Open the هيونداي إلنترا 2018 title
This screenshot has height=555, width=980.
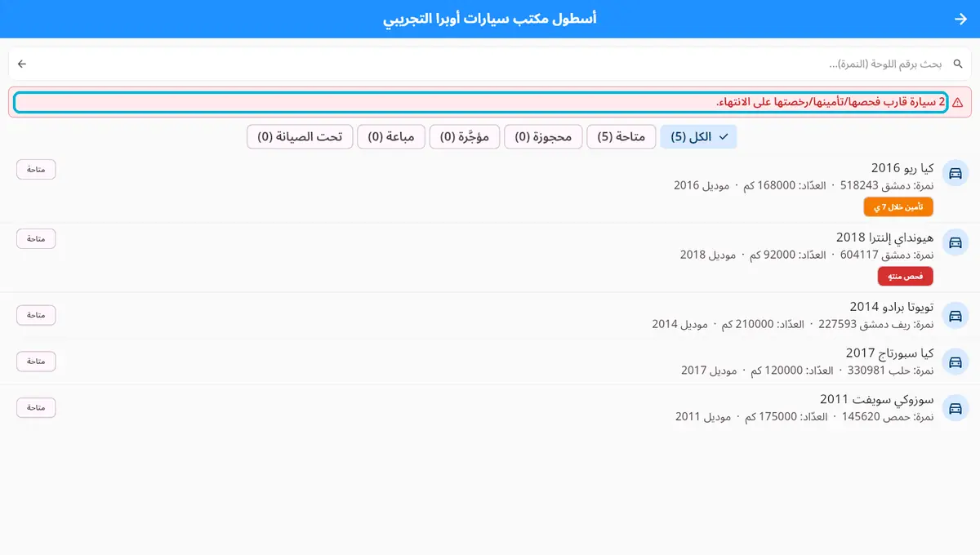[x=884, y=237]
